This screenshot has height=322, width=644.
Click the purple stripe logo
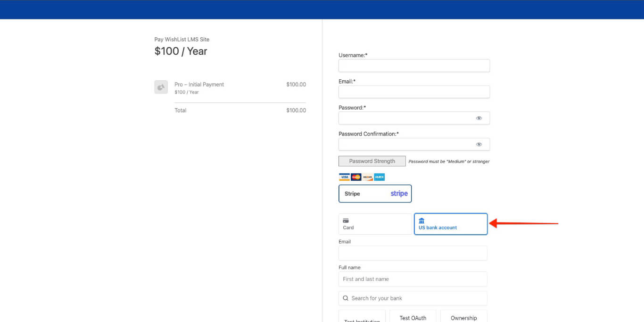399,194
